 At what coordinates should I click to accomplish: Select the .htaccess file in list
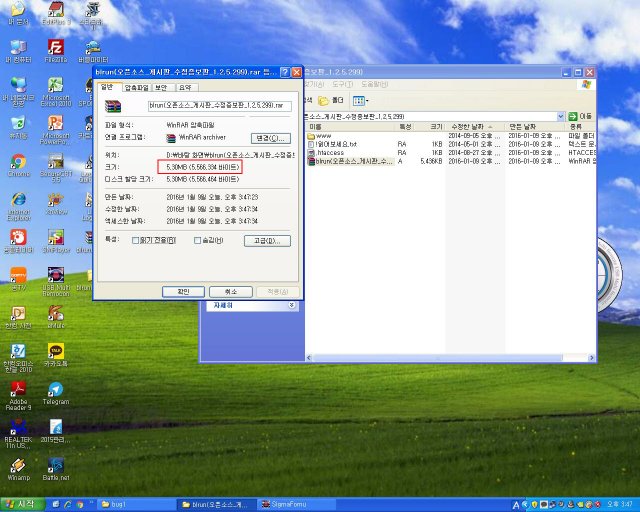point(326,153)
